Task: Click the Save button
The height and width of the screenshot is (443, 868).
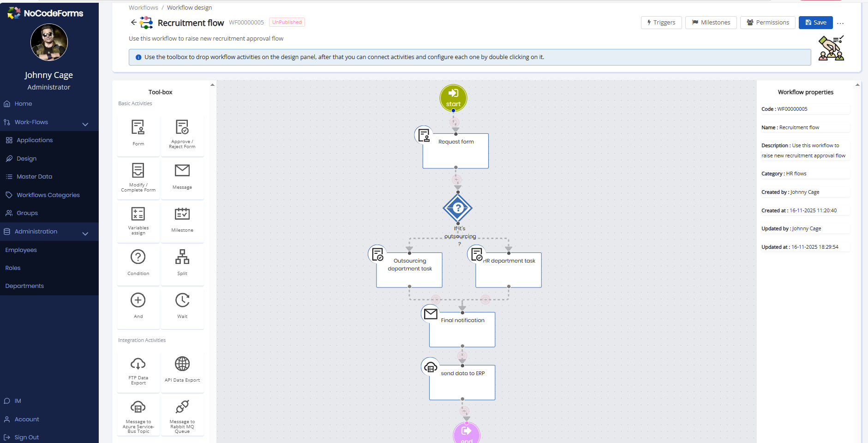Action: [x=815, y=23]
